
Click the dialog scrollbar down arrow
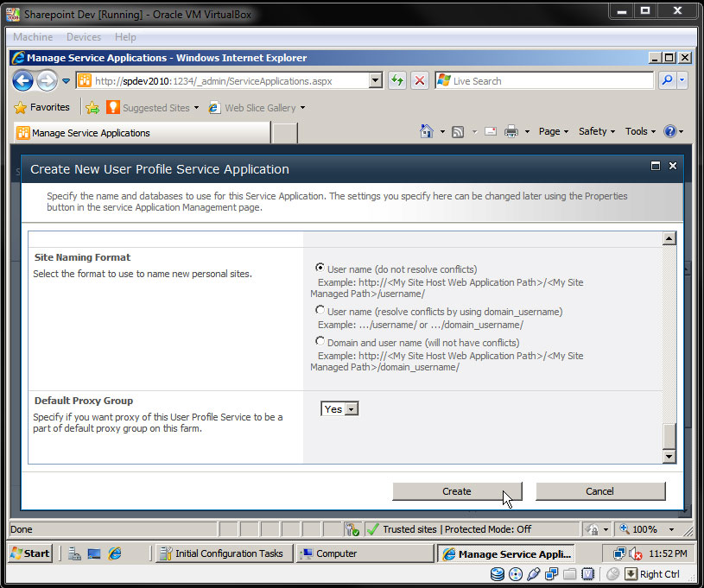pos(669,457)
